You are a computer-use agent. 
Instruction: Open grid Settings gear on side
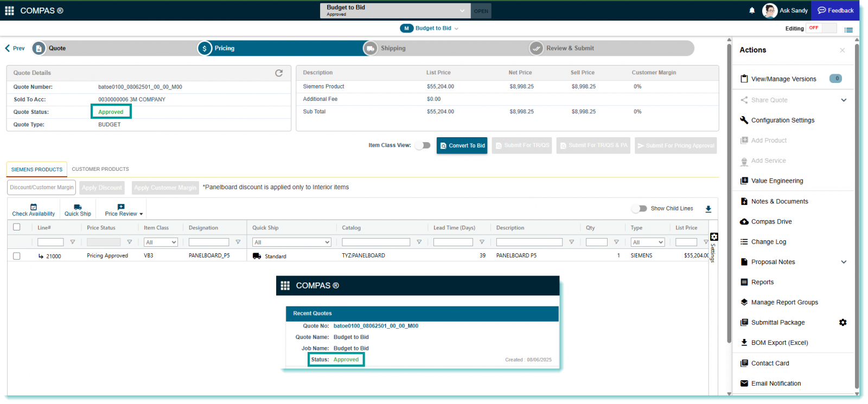pyautogui.click(x=714, y=237)
